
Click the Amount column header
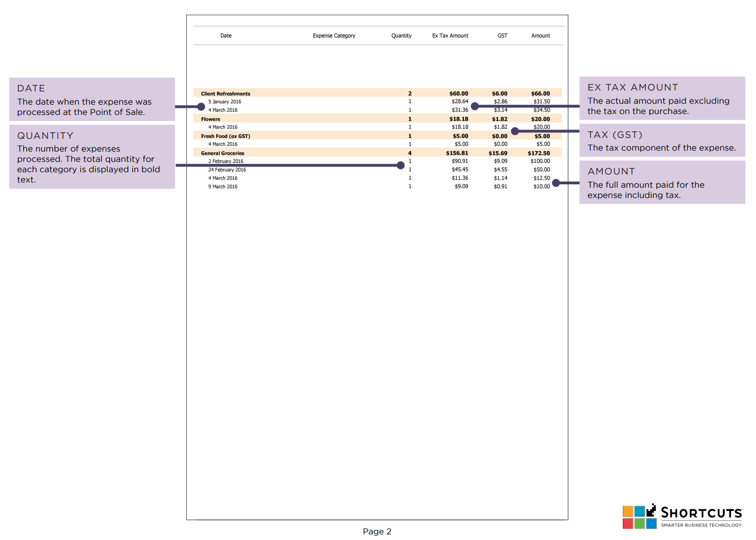[541, 36]
